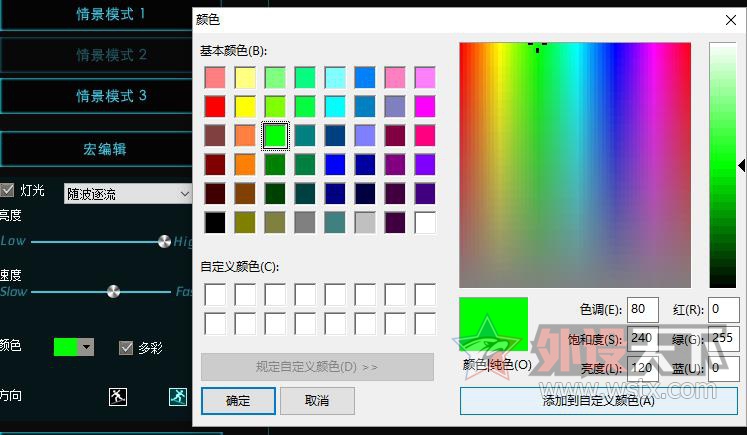Click the 蓝(U) blue value field
This screenshot has width=747, height=435.
[724, 368]
